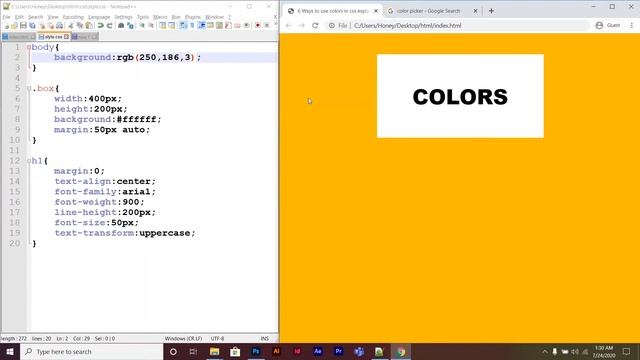Open the Language menu
This screenshot has height=360, width=640.
click(99, 17)
